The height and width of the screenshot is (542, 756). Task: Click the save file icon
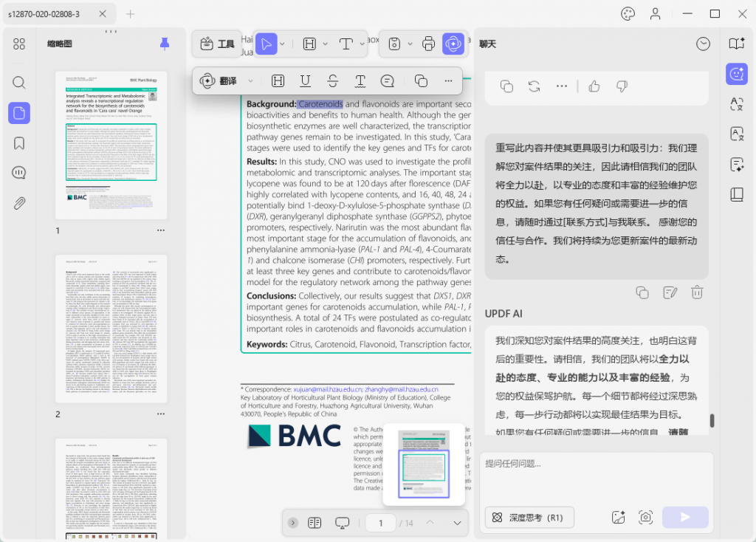pos(394,44)
